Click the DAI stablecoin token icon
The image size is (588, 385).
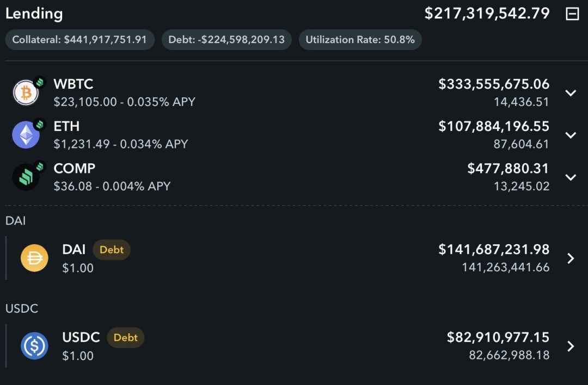34,258
